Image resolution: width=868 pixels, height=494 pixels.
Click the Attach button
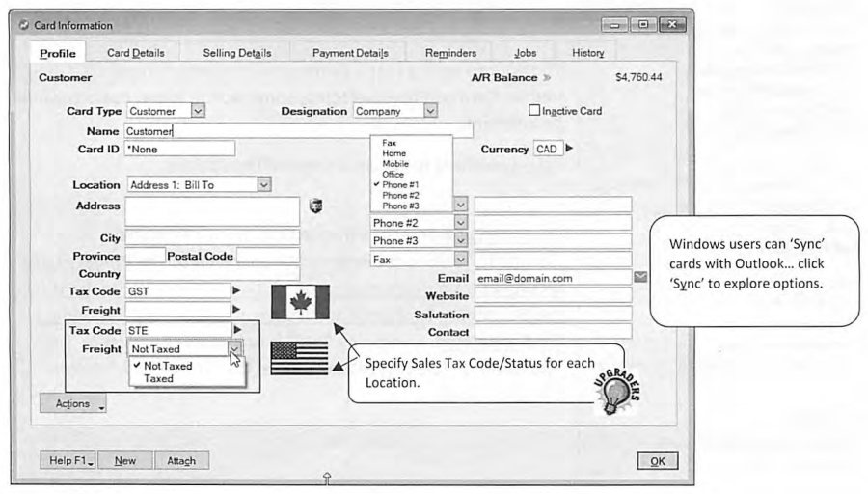[181, 460]
